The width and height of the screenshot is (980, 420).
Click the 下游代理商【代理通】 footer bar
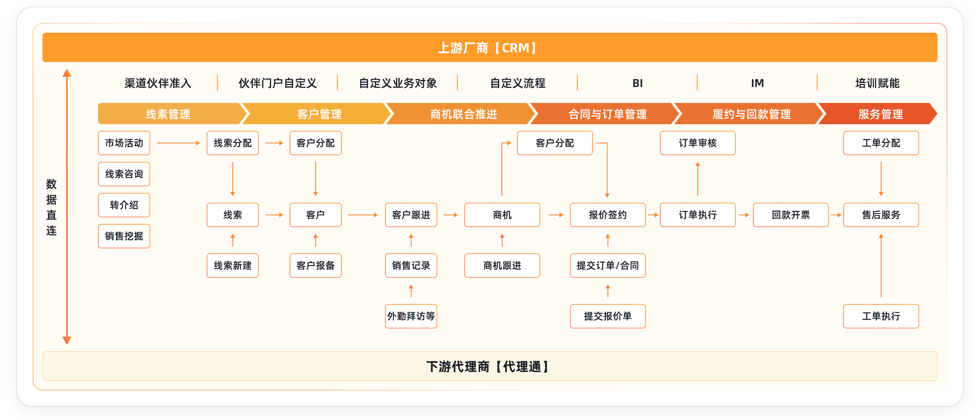489,366
